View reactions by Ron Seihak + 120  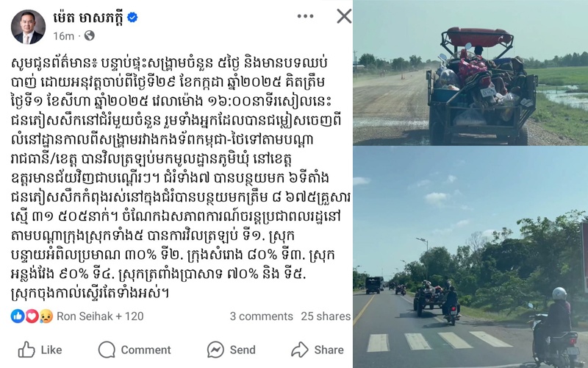100,316
